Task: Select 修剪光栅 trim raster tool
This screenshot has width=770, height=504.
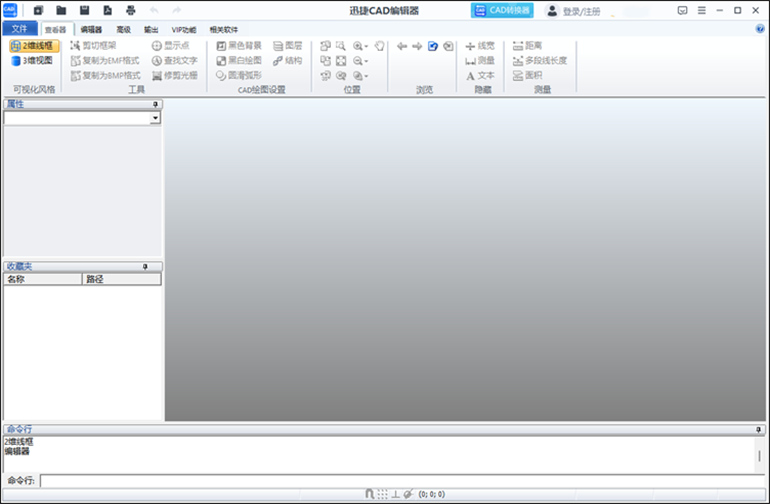Action: point(175,75)
